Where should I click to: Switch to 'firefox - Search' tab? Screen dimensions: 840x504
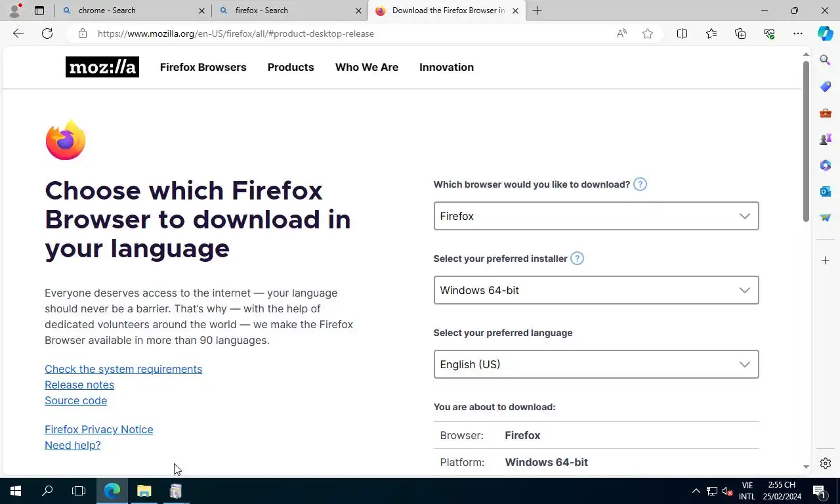[x=290, y=10]
